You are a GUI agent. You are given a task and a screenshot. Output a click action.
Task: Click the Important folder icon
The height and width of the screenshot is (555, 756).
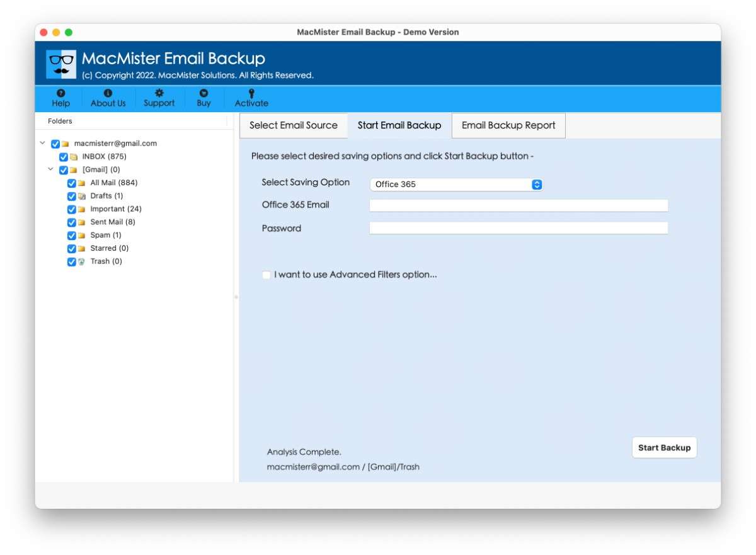click(x=81, y=209)
